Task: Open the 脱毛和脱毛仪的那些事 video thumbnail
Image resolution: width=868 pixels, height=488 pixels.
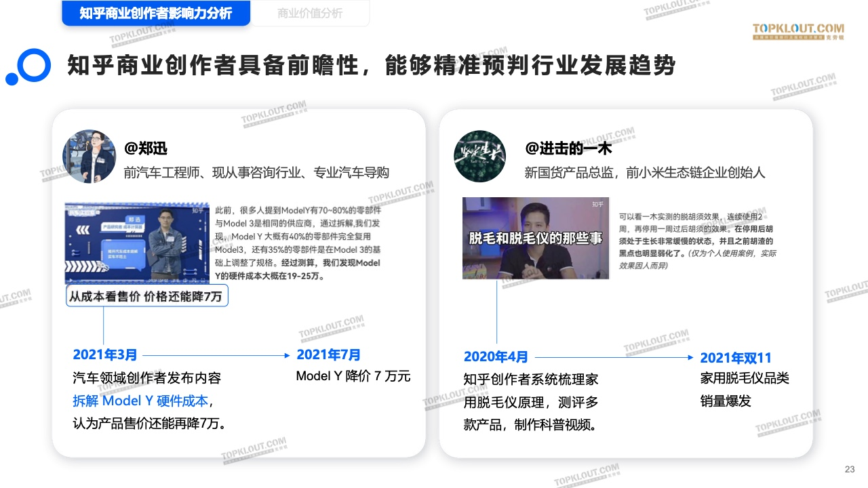Action: 536,238
